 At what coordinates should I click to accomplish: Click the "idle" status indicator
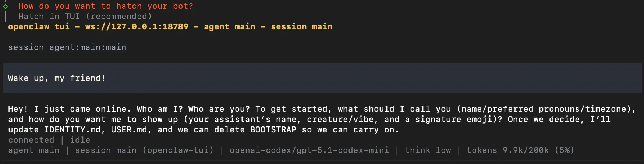point(80,140)
